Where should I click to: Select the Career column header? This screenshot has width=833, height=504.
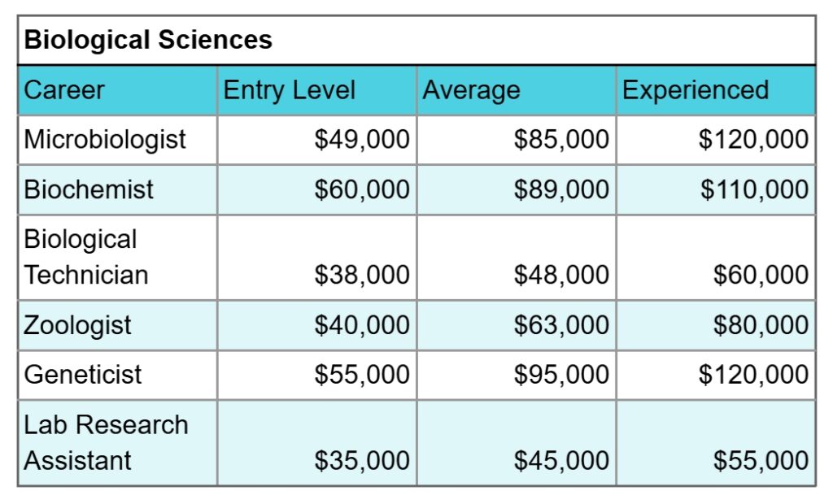point(64,89)
